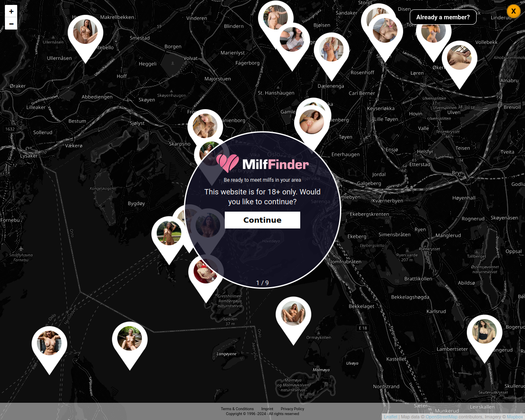Click the 1 / 9 step indicator
This screenshot has height=420, width=525.
262,283
